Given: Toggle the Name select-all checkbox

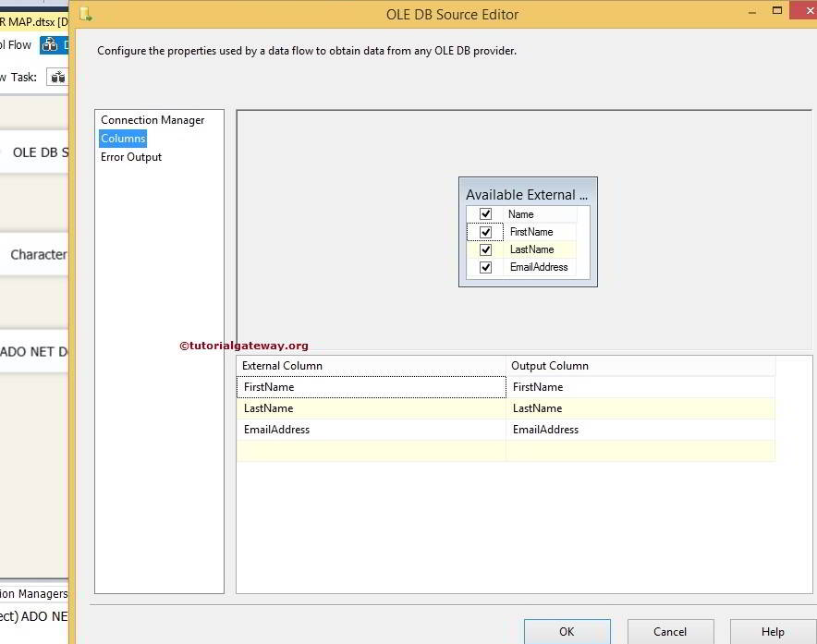Looking at the screenshot, I should (485, 214).
